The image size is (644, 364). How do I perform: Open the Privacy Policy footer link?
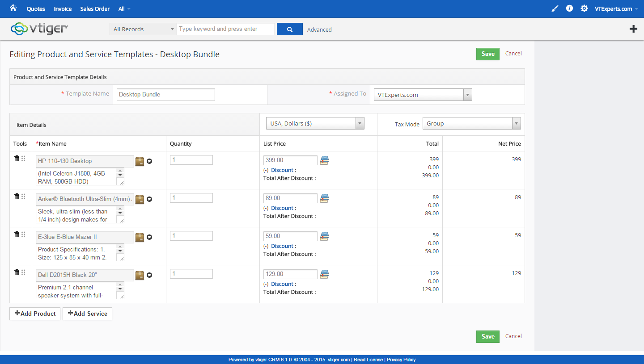coord(401,360)
